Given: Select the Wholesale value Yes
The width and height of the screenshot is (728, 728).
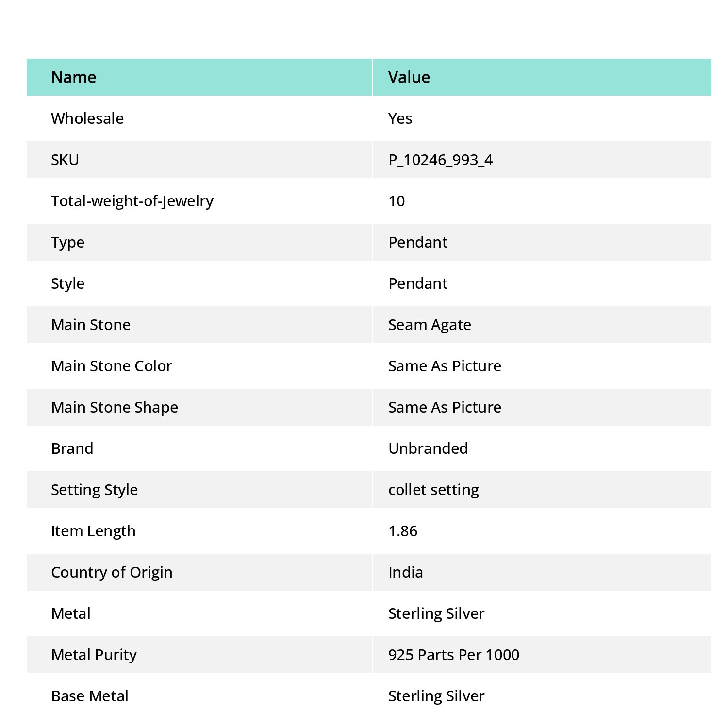Looking at the screenshot, I should [x=400, y=118].
